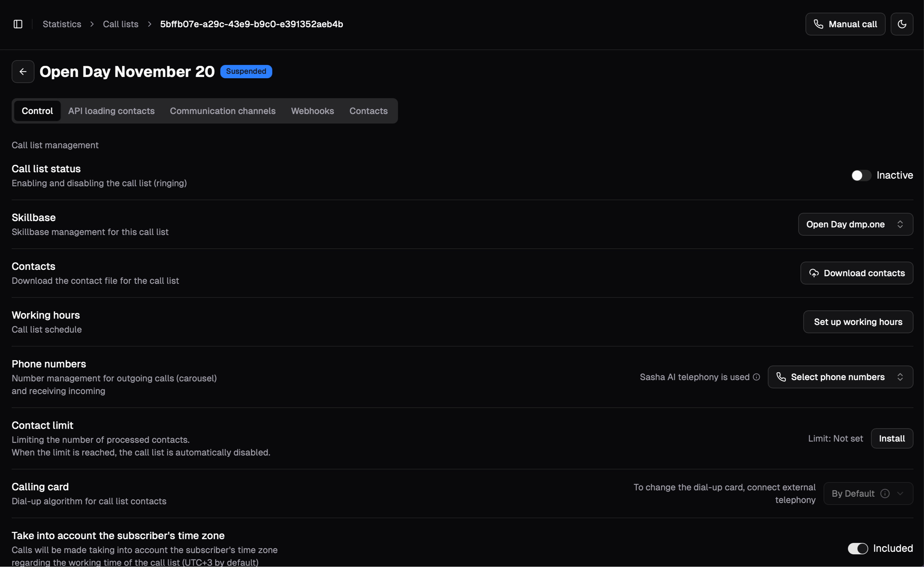The height and width of the screenshot is (567, 924).
Task: Click the back arrow beside Open Day title
Action: tap(23, 72)
